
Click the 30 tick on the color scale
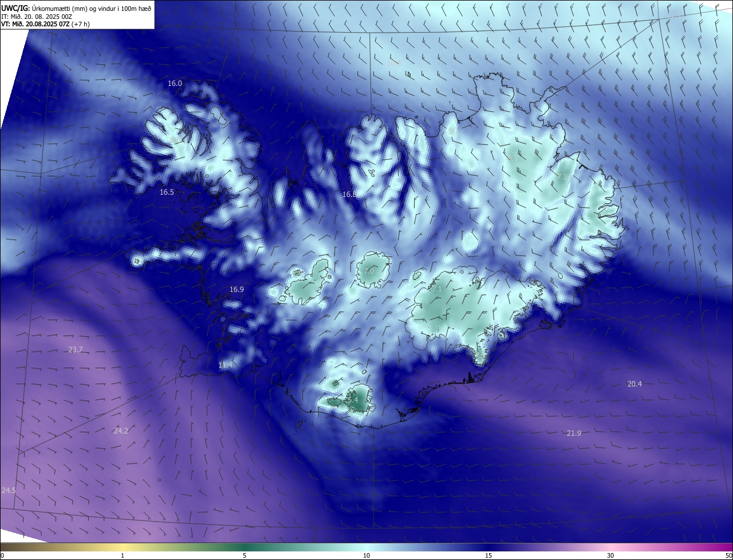coord(610,556)
